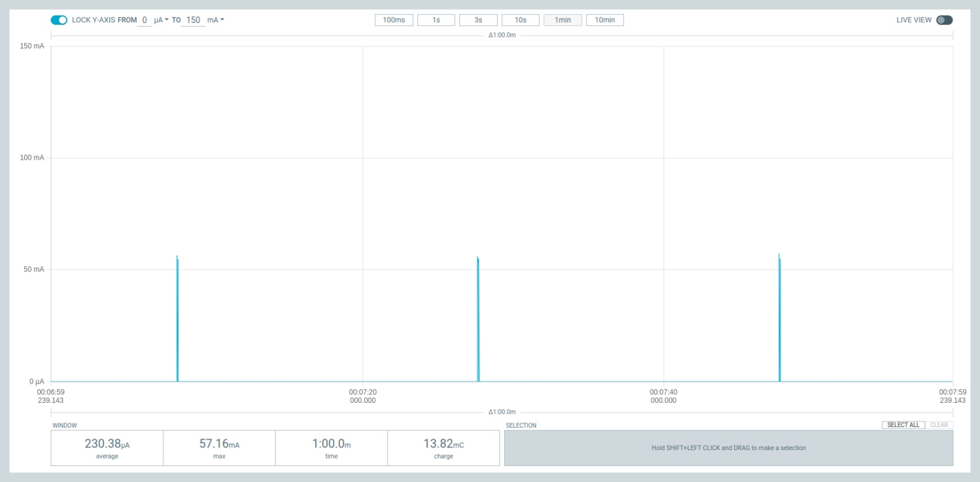Choose the 10s time window
Image resolution: width=980 pixels, height=482 pixels.
pos(521,20)
